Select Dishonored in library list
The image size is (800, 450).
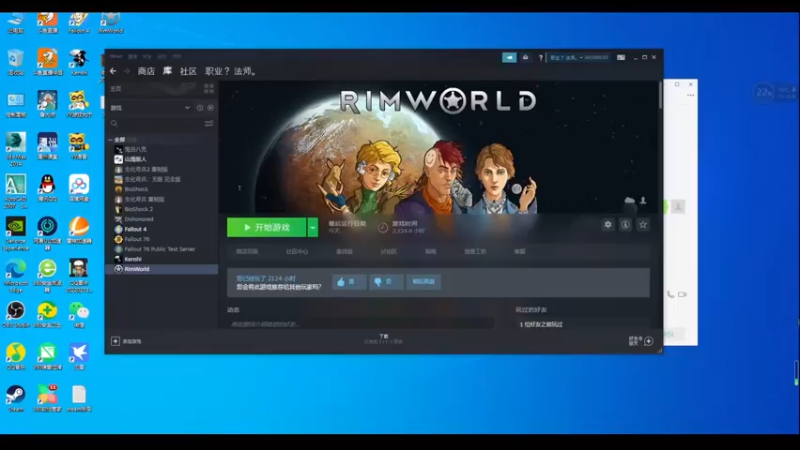point(139,219)
